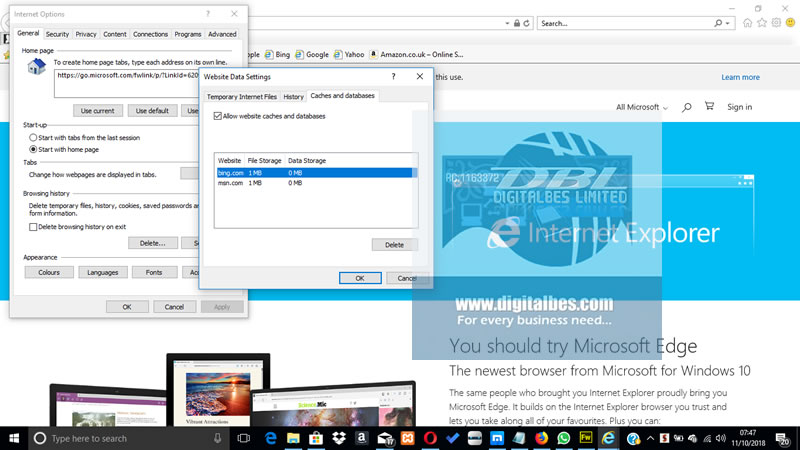Image resolution: width=800 pixels, height=450 pixels.
Task: Enable Delete browsing history on exit
Action: point(33,227)
